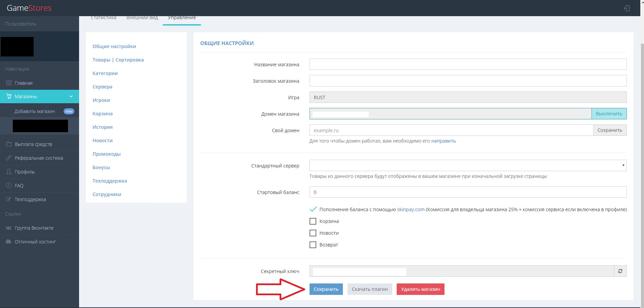Click the Игра field showing RUST
The height and width of the screenshot is (308, 644).
468,97
